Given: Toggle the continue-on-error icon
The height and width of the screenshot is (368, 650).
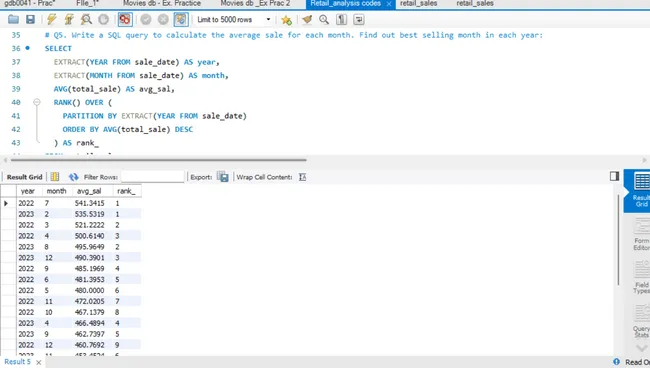Looking at the screenshot, I should point(125,19).
